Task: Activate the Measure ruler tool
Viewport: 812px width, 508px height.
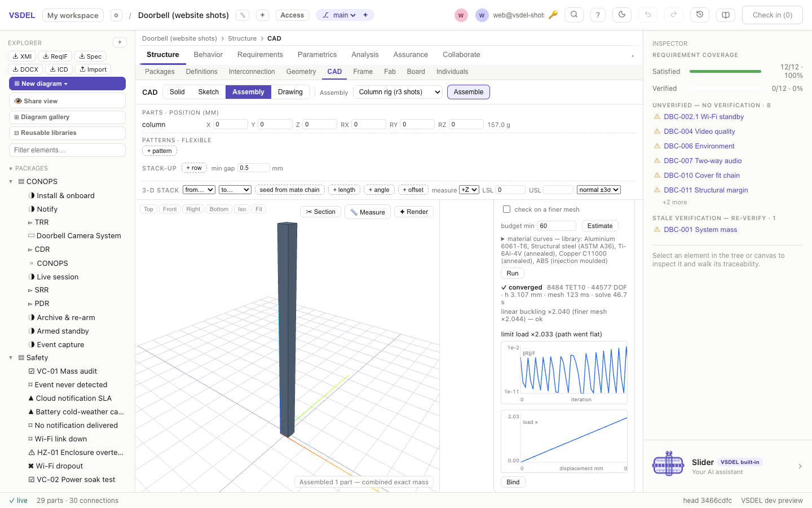Action: tap(368, 212)
